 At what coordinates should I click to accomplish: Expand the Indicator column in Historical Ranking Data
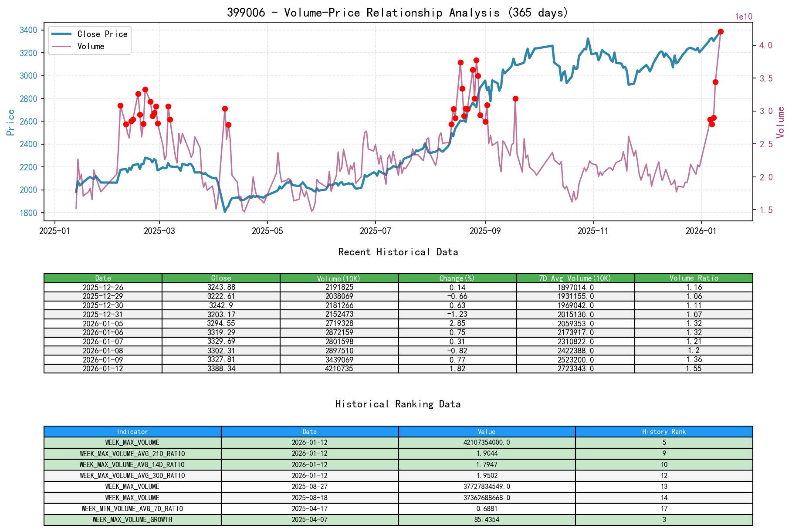tap(132, 432)
